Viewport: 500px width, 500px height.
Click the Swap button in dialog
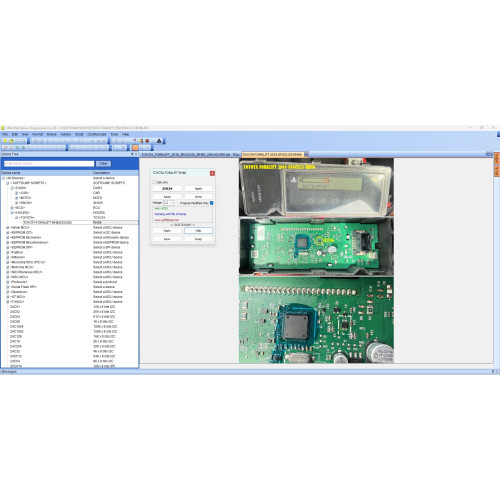point(198,239)
